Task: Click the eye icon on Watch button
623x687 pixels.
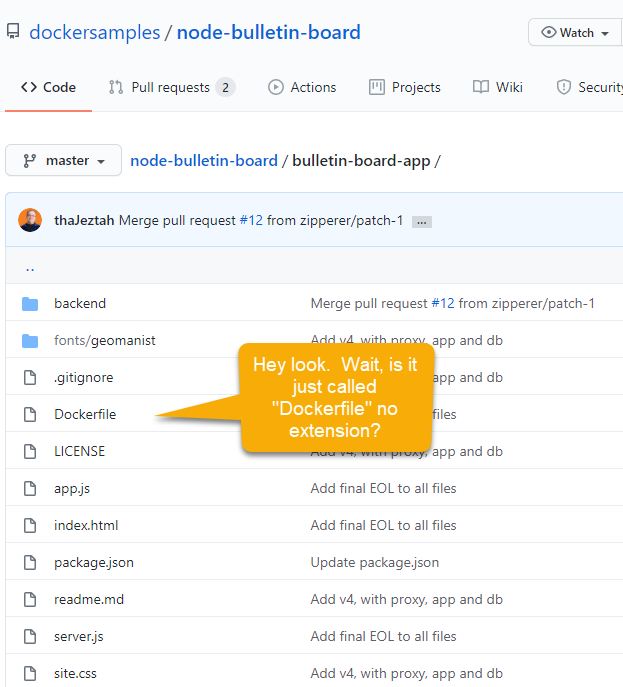Action: (x=549, y=32)
